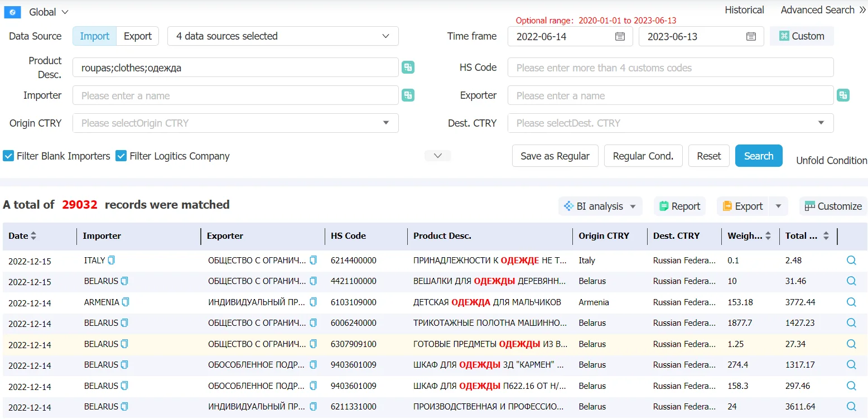Click the blue Search button
This screenshot has width=868, height=419.
point(759,156)
